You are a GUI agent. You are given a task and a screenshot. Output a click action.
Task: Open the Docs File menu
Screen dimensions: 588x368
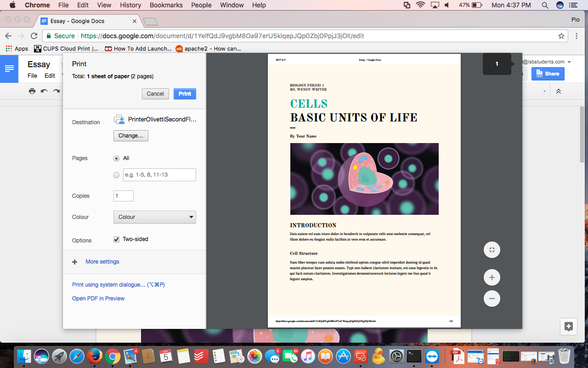pyautogui.click(x=32, y=76)
